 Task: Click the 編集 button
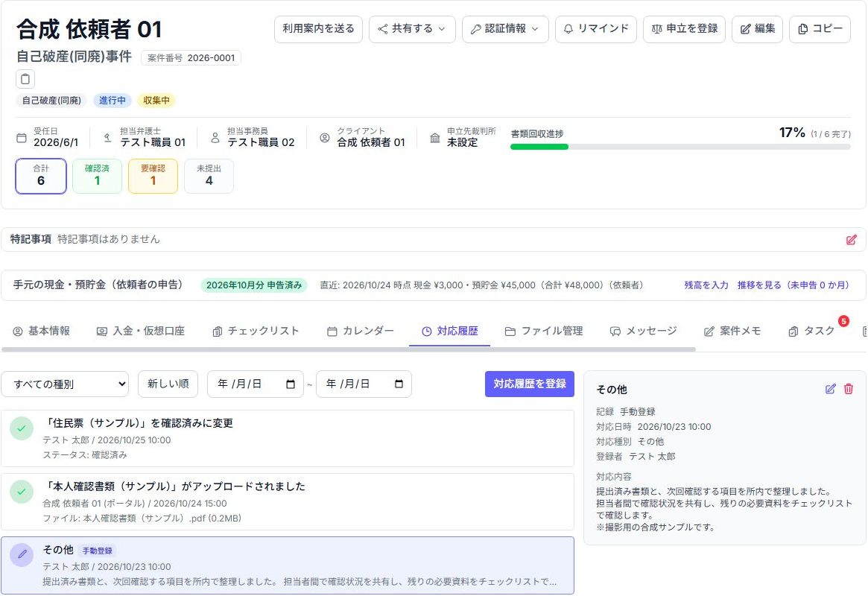(x=757, y=29)
